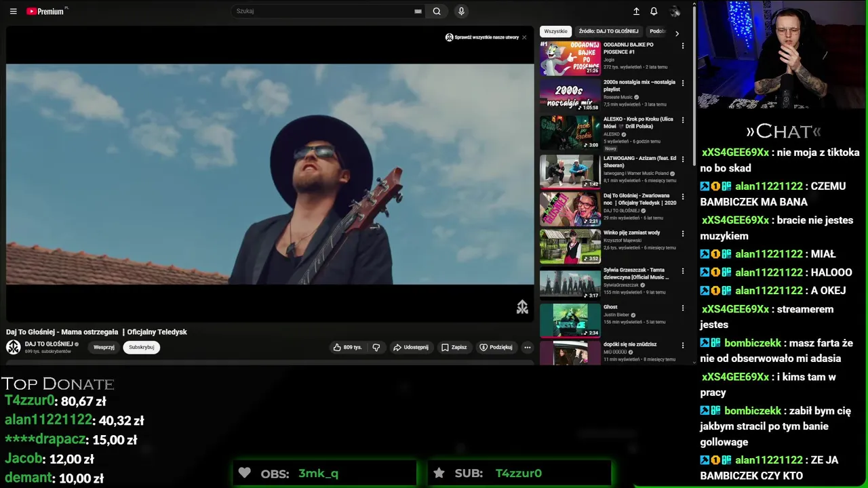Screen dimensions: 868x488
Task: Open options for 'ALESKO - Krok po Kroku'
Action: pos(683,120)
